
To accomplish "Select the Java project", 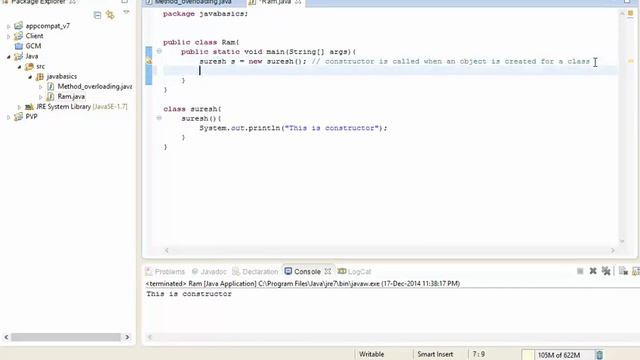I will click(x=32, y=56).
